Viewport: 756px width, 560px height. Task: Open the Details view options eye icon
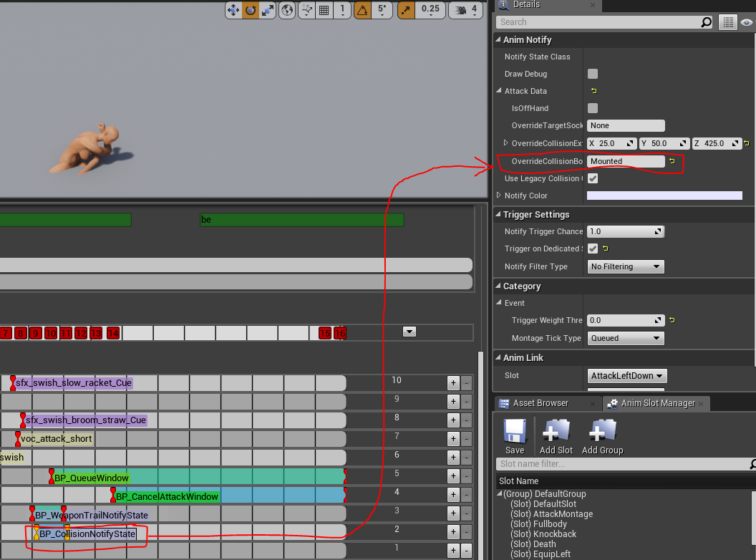pyautogui.click(x=747, y=22)
